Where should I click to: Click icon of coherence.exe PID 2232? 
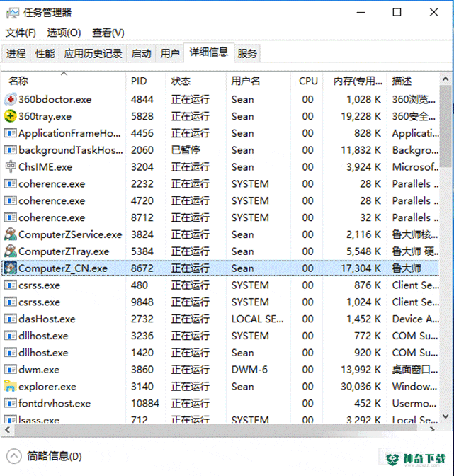tap(11, 183)
